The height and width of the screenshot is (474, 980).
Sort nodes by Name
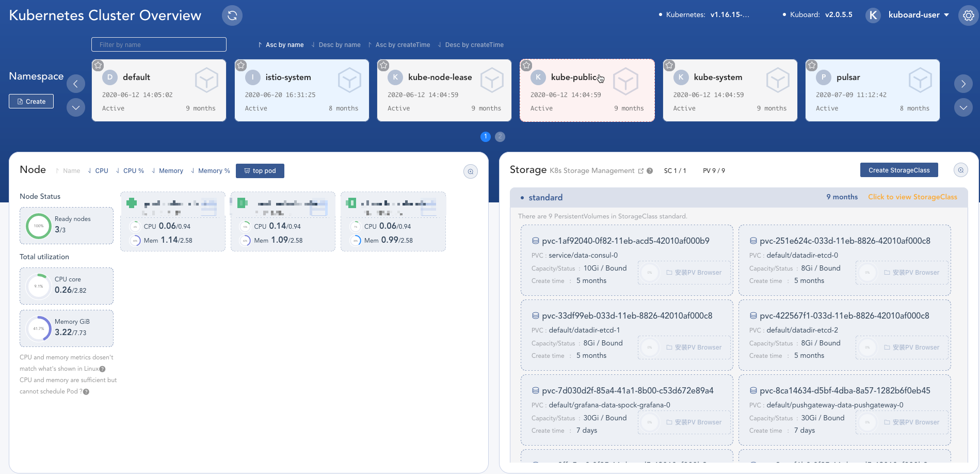coord(68,171)
